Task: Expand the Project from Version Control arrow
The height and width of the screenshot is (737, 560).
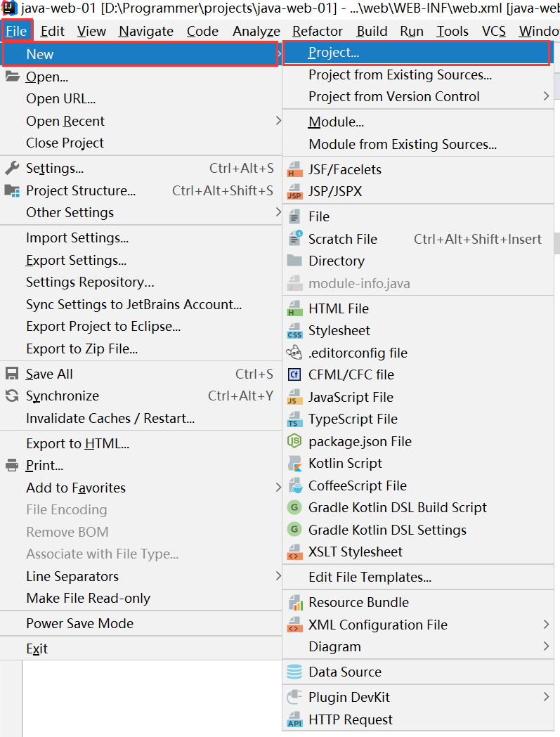Action: pyautogui.click(x=546, y=96)
